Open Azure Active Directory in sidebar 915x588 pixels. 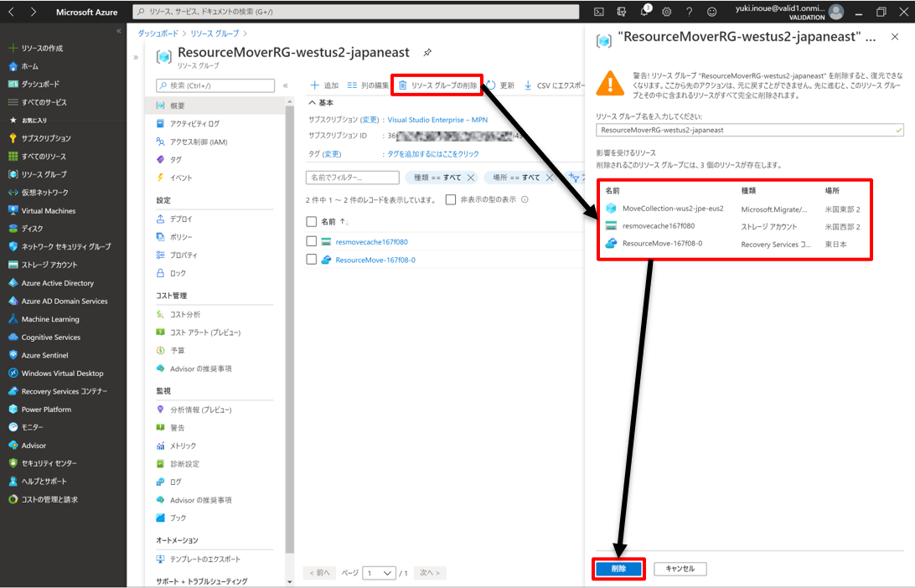57,283
